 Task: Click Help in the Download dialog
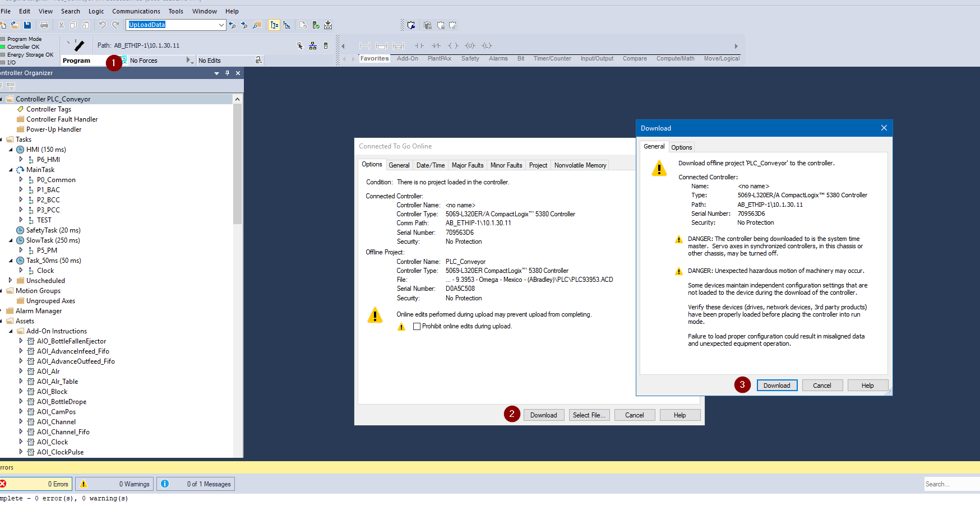tap(868, 386)
